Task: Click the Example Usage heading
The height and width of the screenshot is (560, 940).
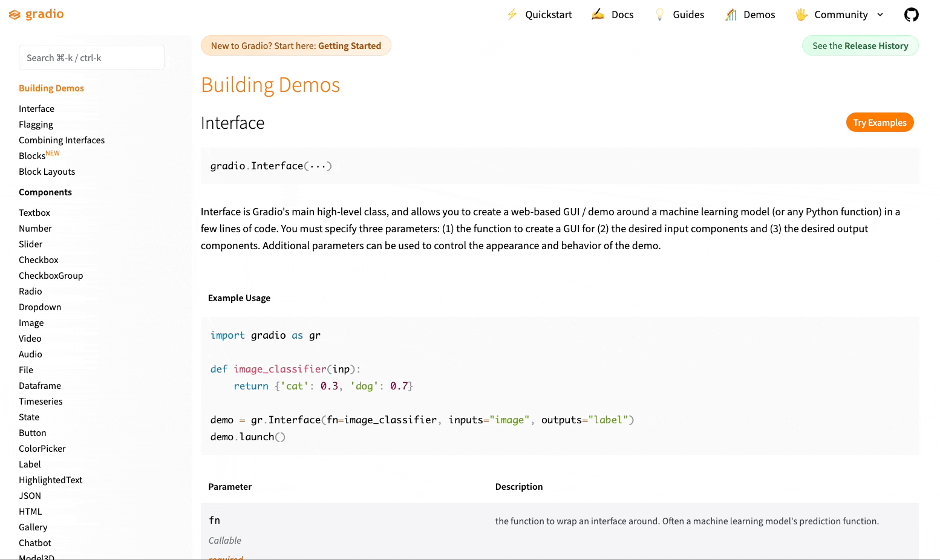Action: 239,298
